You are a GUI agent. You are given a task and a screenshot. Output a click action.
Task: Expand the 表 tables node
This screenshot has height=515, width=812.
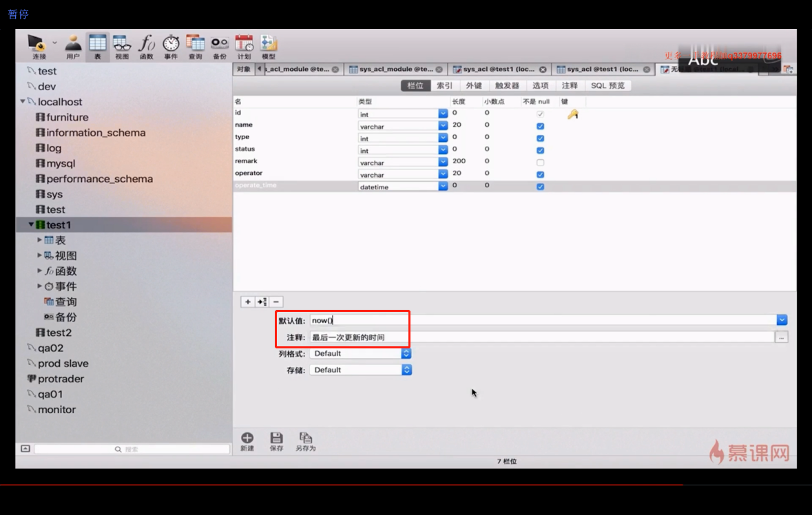(39, 240)
